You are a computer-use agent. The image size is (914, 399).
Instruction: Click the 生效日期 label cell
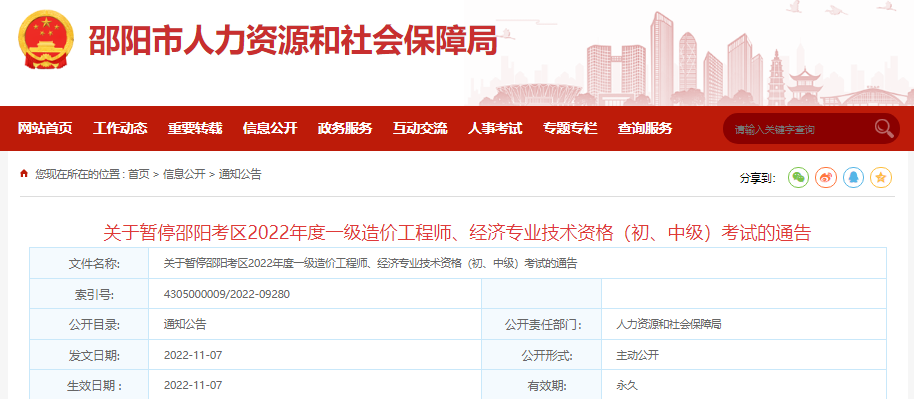coord(89,385)
